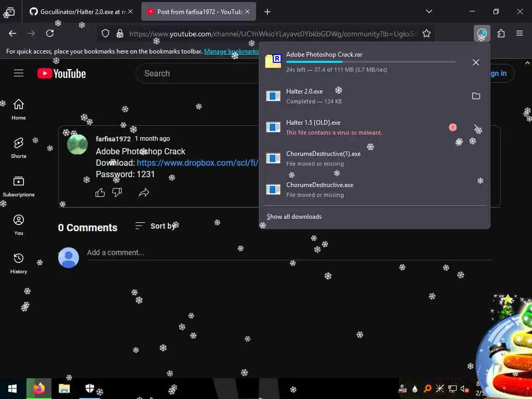This screenshot has height=399, width=532.
Task: Click the ChorumeDestructive.exe entry
Action: pos(375,190)
